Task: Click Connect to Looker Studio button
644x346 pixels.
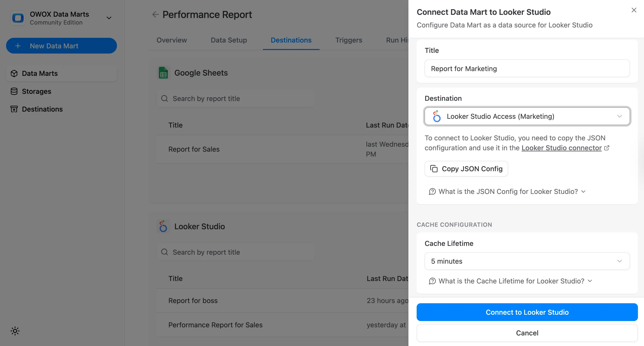Action: 527,312
